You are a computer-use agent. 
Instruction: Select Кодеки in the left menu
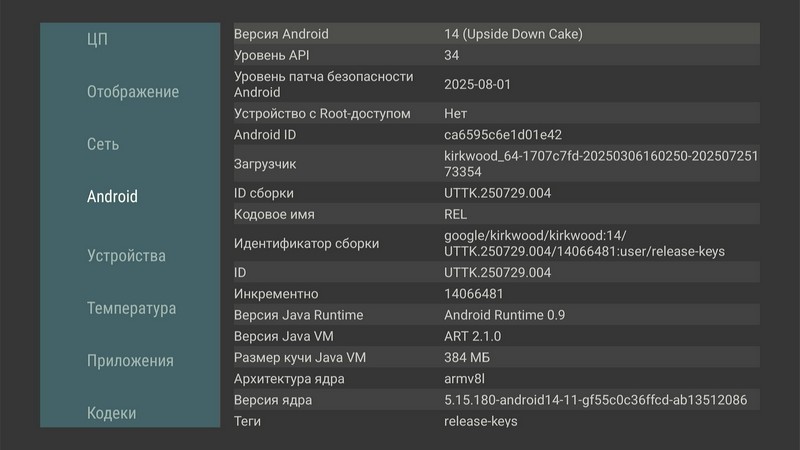pos(111,413)
